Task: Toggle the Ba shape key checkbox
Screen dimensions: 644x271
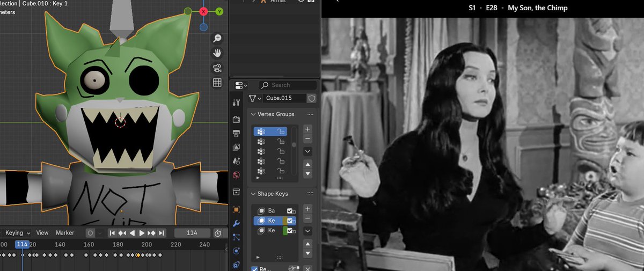Action: pos(290,211)
